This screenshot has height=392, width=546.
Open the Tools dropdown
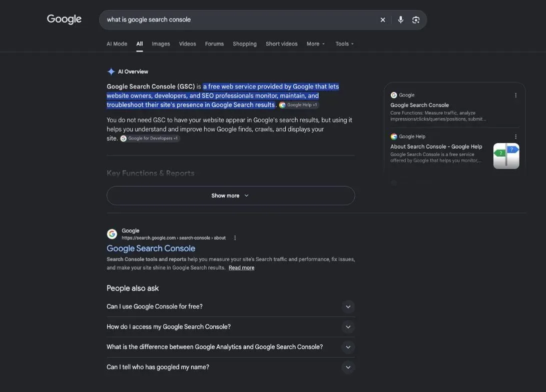(344, 44)
